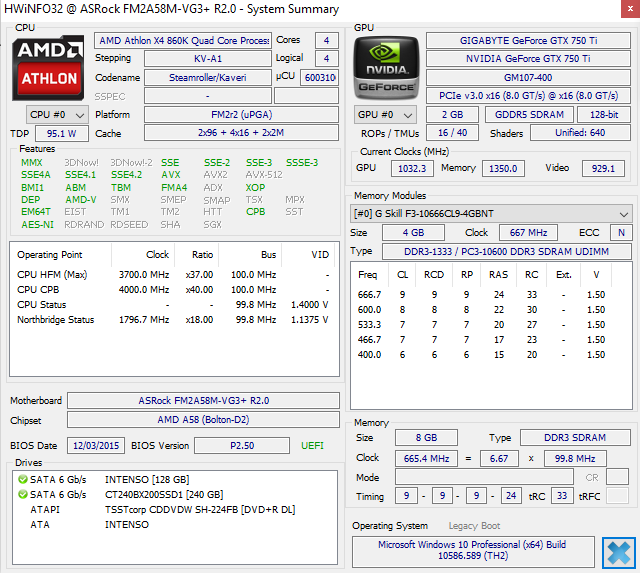Click the VID column header
The image size is (640, 573).
click(x=309, y=255)
